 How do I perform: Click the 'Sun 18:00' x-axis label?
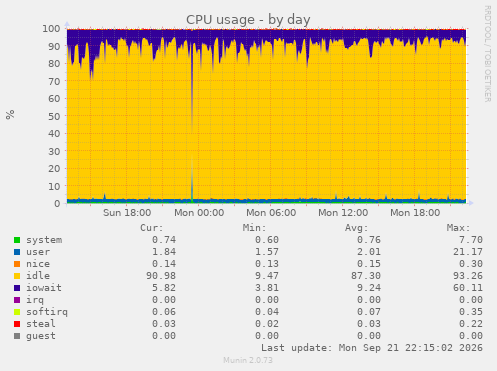point(127,213)
